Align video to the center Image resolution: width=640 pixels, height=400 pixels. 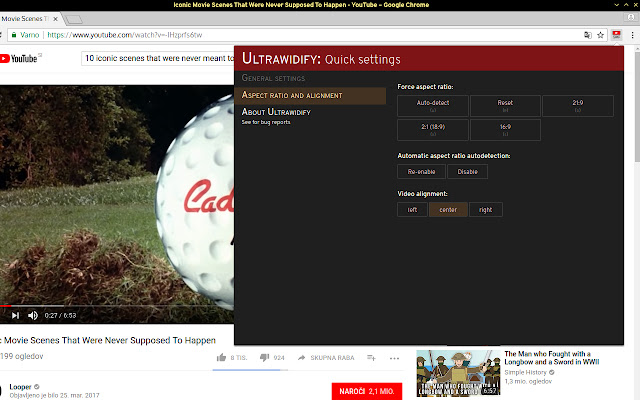448,210
